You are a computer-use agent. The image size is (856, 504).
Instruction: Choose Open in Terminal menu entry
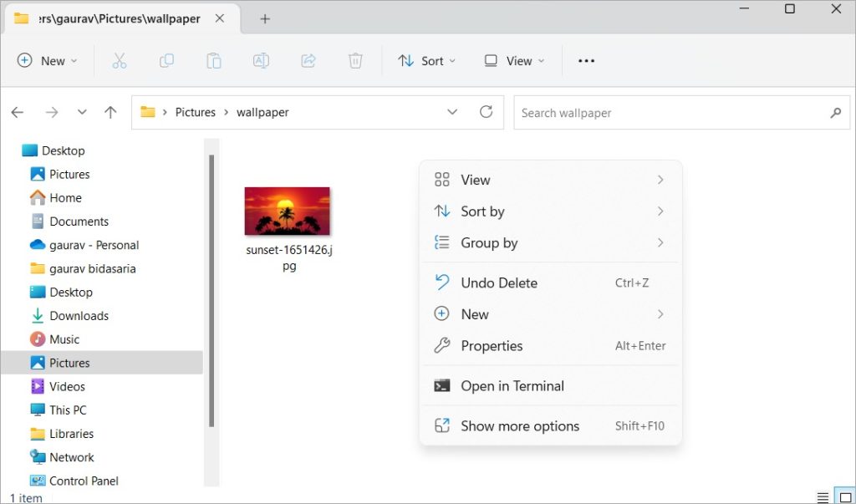coord(512,385)
